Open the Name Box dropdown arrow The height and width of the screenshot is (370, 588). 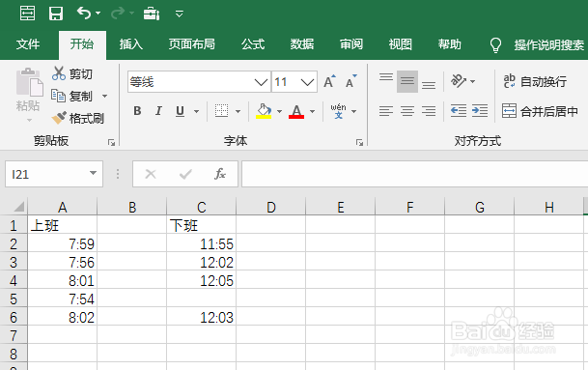93,173
